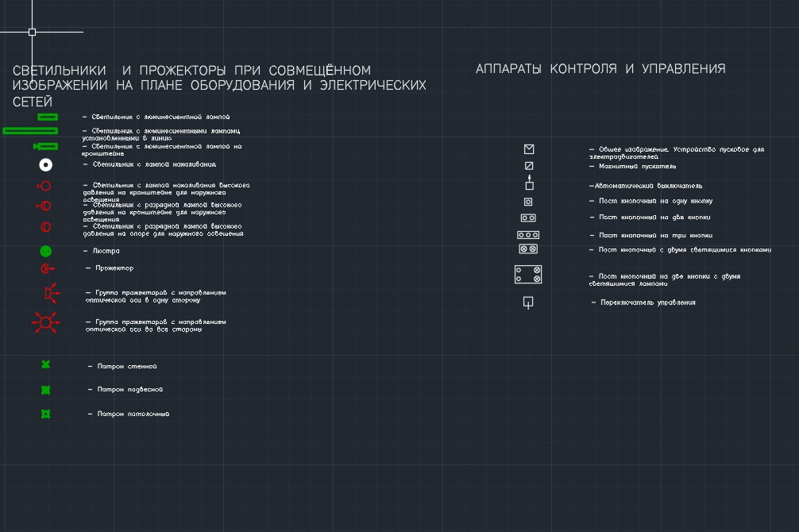Click label 'Общее изображение. Устройство пусковое для электродвигателей'
The height and width of the screenshot is (532, 799).
coord(677,153)
